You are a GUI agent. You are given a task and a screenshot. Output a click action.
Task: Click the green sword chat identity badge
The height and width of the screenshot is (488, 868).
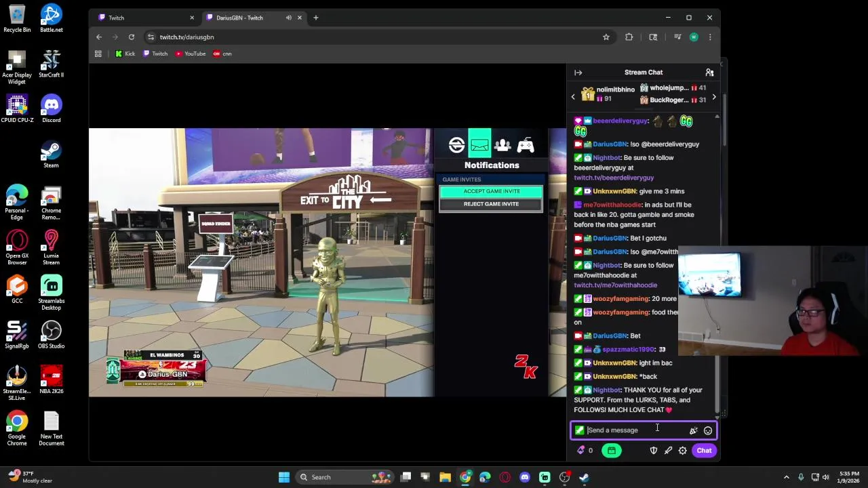click(579, 430)
